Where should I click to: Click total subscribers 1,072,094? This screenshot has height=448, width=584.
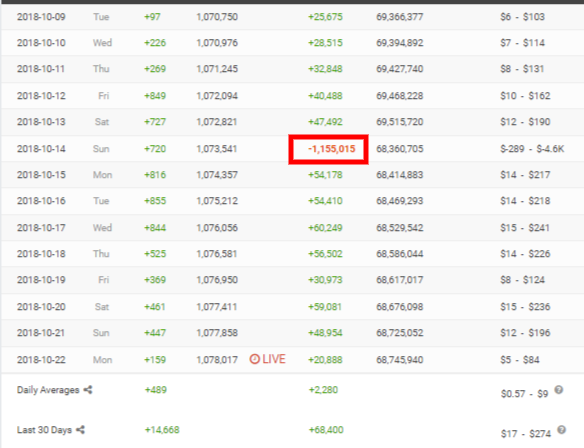(x=217, y=96)
